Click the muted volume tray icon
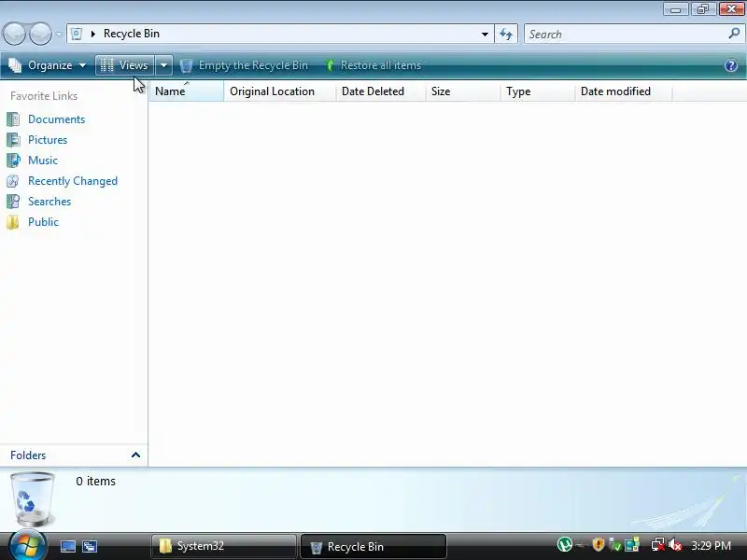The width and height of the screenshot is (747, 560). coord(675,544)
